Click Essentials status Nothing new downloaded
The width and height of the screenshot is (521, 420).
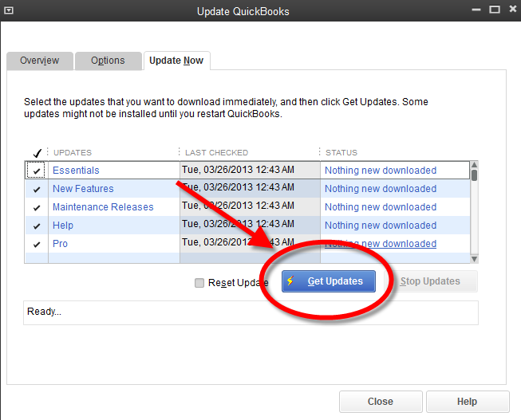(381, 171)
